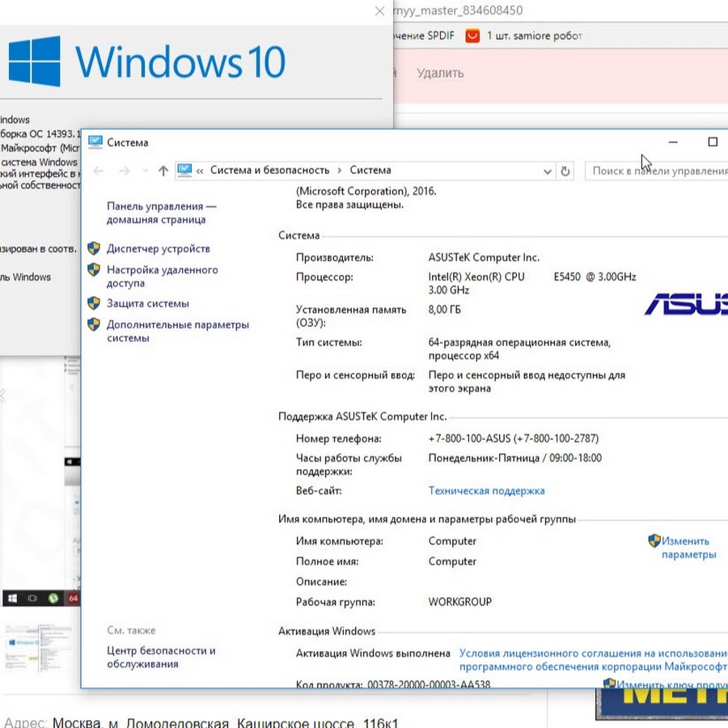Minimize the System window
728x728 pixels.
point(673,142)
